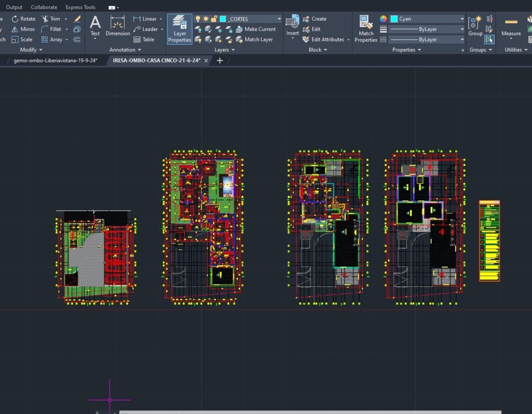Click the _CORTES layer cyan color swatch

223,19
